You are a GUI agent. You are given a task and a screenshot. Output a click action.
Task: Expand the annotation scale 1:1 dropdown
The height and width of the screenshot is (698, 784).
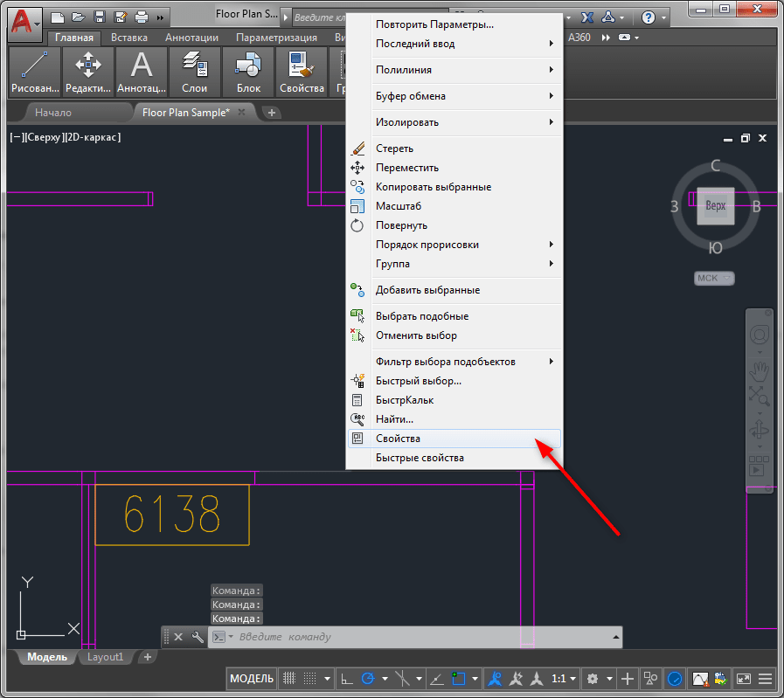click(x=572, y=679)
